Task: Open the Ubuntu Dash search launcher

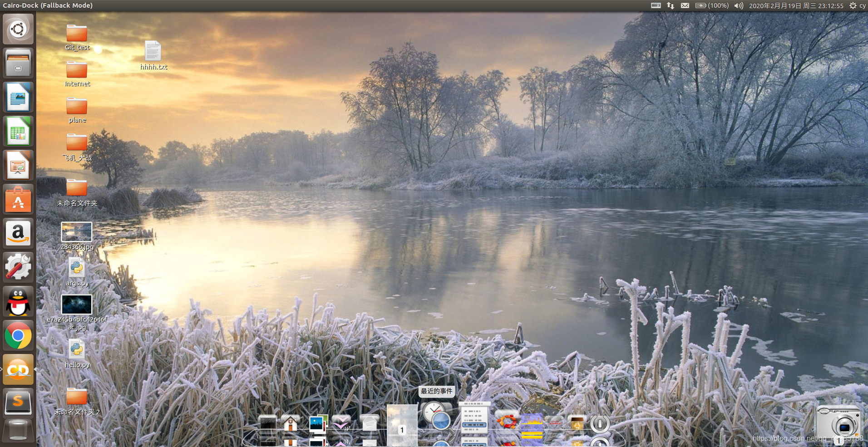Action: 18,29
